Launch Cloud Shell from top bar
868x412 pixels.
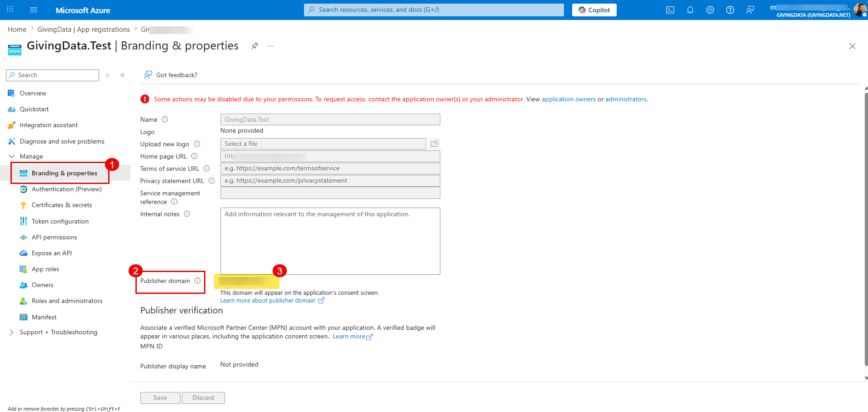point(670,10)
